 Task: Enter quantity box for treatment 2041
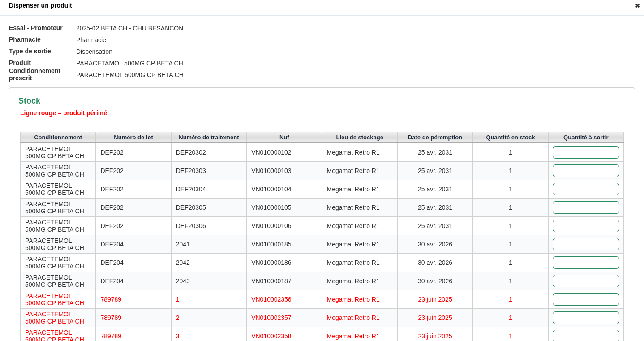click(x=586, y=244)
